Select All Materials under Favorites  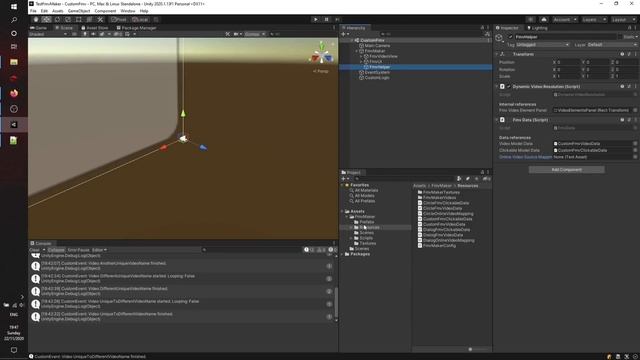click(364, 190)
